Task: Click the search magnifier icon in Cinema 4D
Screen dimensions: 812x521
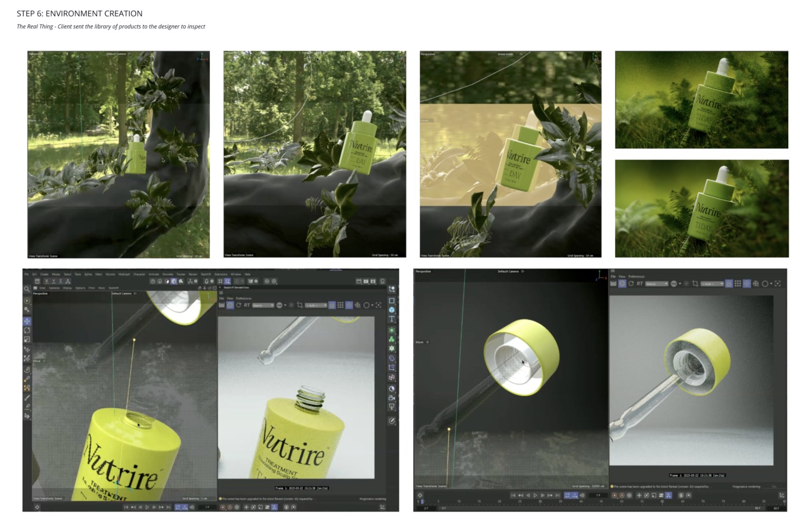Action: click(x=27, y=289)
